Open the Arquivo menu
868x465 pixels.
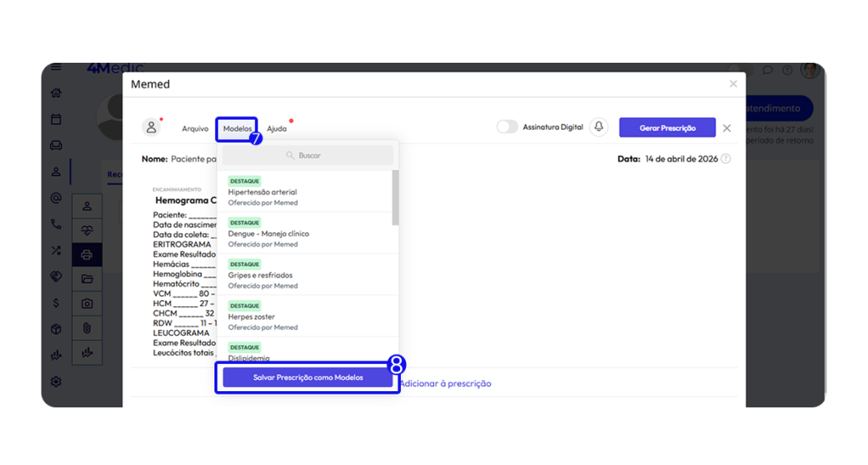195,129
